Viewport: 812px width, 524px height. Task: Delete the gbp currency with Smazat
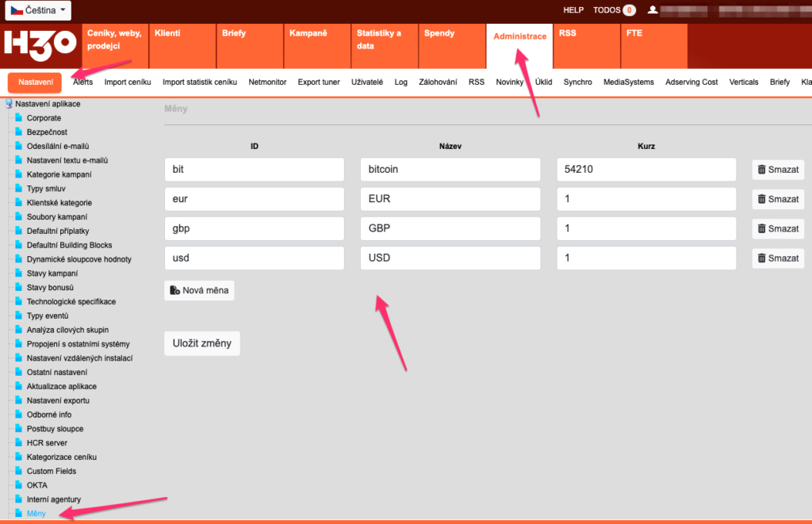778,228
